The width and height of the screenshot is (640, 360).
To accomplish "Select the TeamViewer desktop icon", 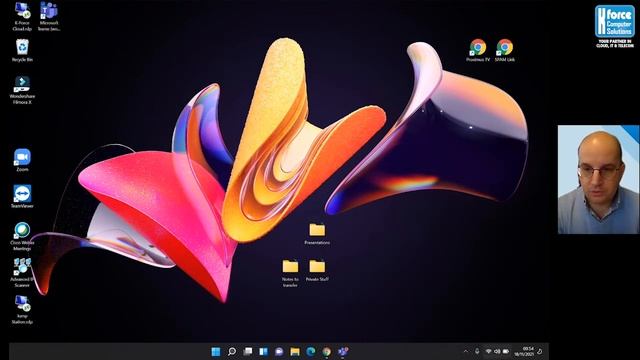I will click(22, 197).
